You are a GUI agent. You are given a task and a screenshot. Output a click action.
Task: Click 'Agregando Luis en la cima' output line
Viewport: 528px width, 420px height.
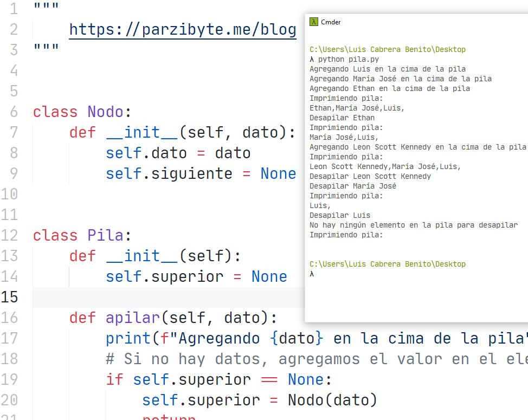point(388,69)
